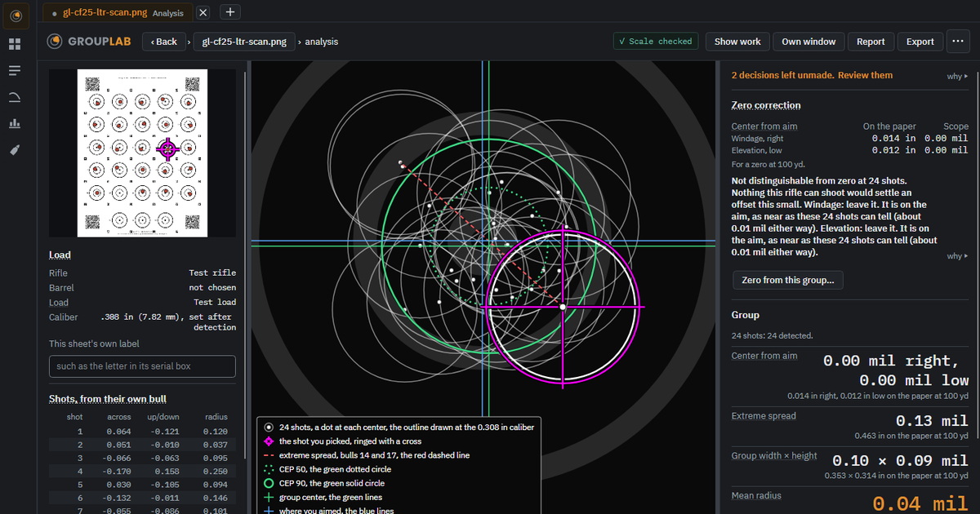
Task: Click the GroupLab logo in header
Action: click(x=90, y=42)
